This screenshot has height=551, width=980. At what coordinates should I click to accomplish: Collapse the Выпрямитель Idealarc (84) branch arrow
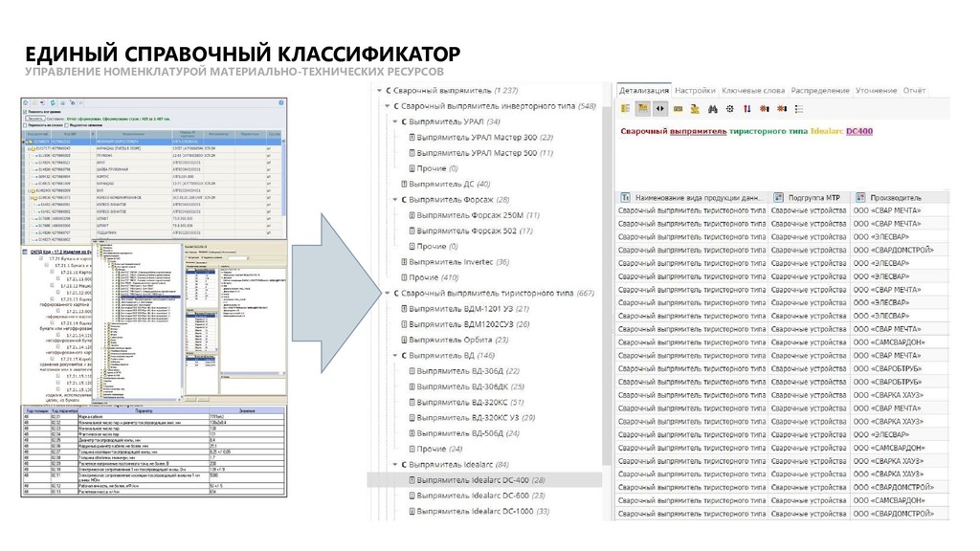pos(395,465)
